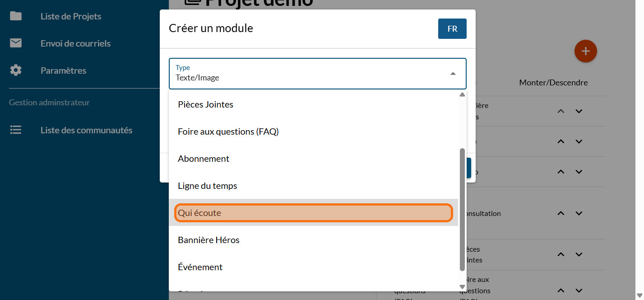Select the Abonnement module type
Image resolution: width=644 pixels, height=300 pixels.
[204, 159]
